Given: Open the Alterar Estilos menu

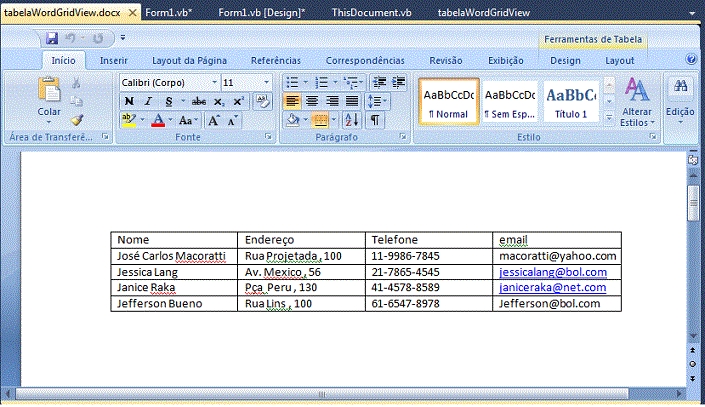Looking at the screenshot, I should point(637,102).
